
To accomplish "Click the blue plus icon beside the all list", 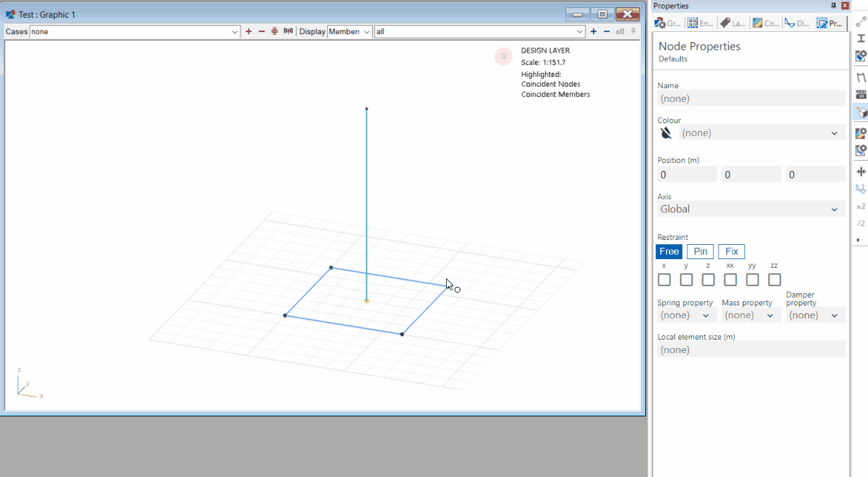I will click(593, 31).
